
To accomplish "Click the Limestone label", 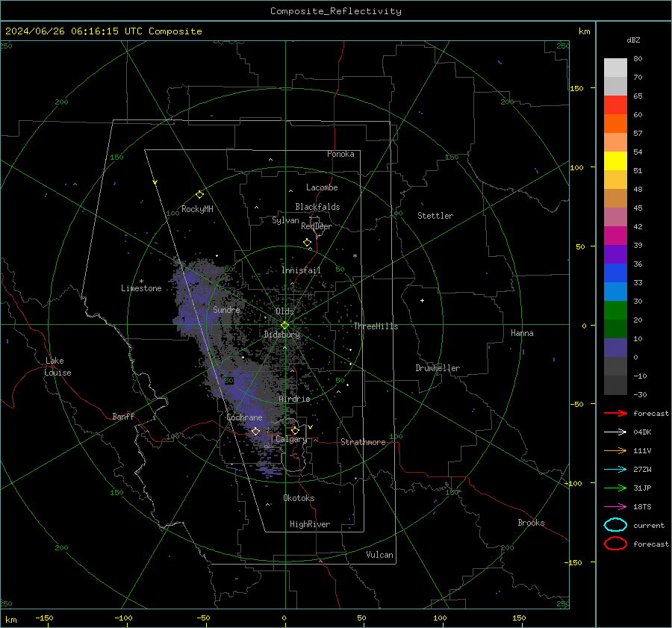I will 141,288.
